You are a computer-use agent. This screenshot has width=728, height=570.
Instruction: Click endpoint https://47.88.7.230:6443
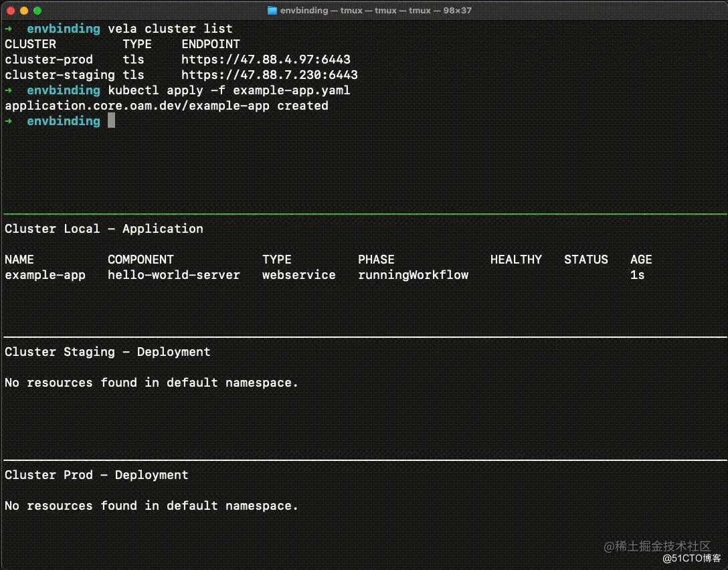click(x=269, y=75)
